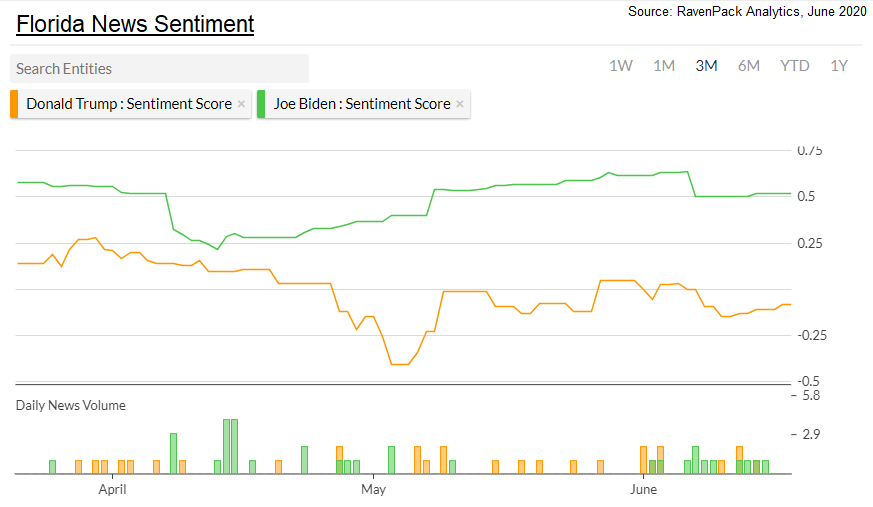Remove Donald Trump sentiment score tag
The width and height of the screenshot is (873, 507).
click(241, 104)
